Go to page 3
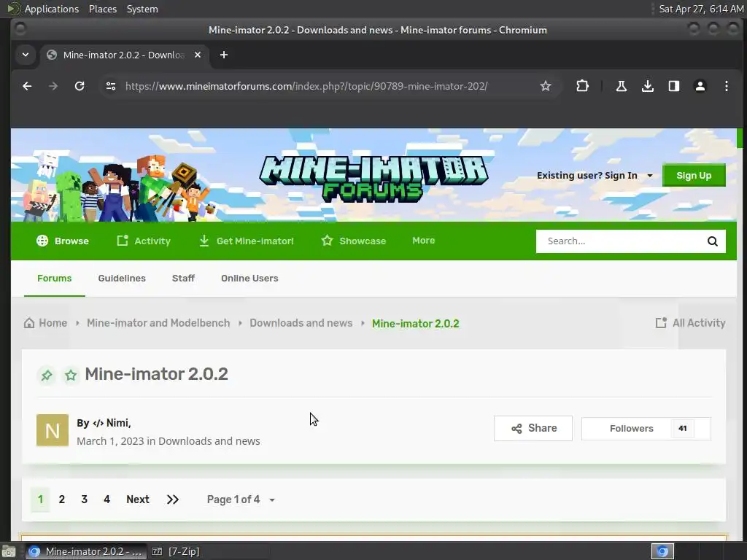 (x=85, y=499)
